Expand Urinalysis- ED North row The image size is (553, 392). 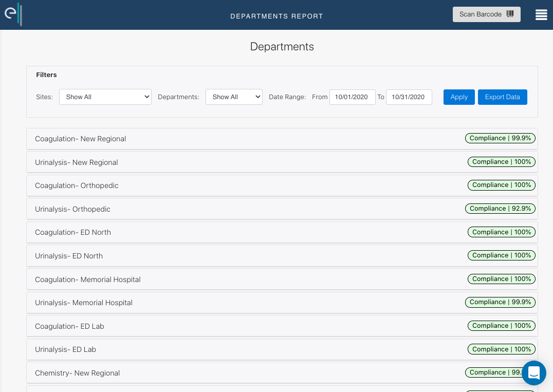click(282, 256)
